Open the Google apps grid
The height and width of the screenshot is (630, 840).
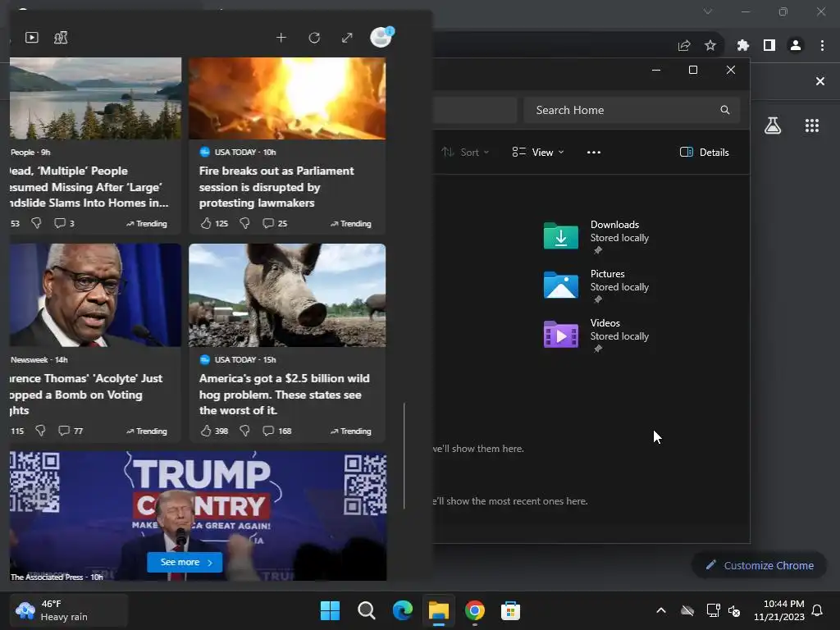click(x=812, y=126)
